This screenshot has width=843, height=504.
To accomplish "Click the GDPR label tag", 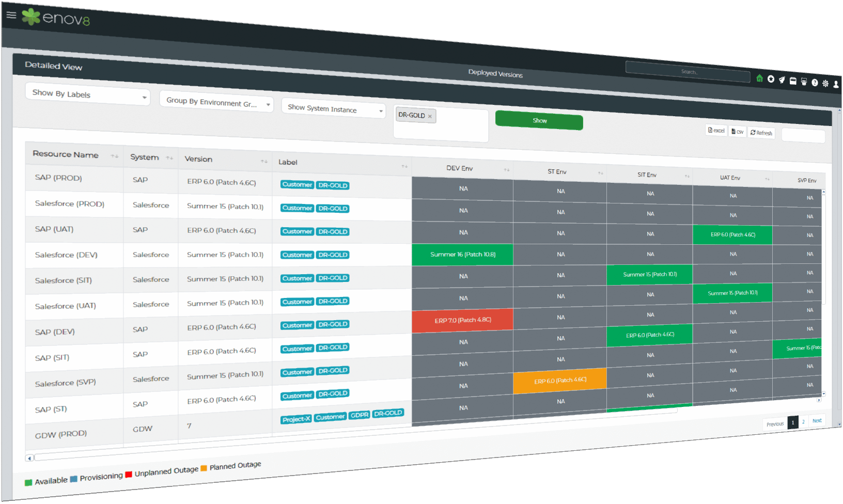I will pos(360,415).
